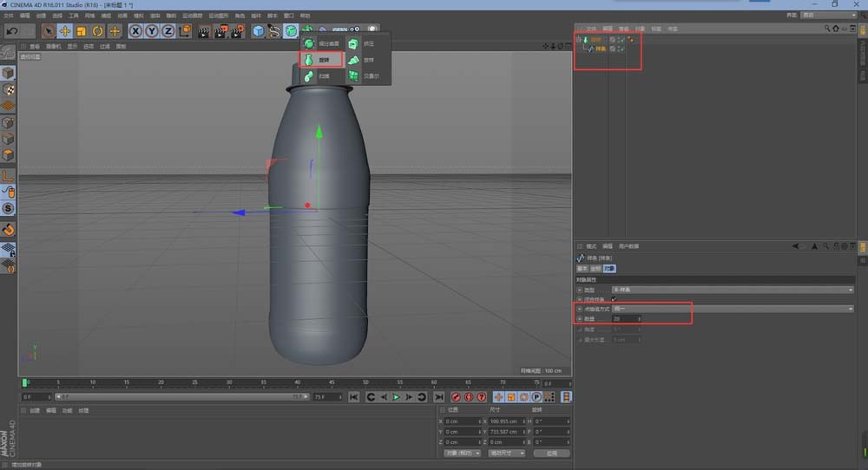
Task: Click the Undo arrow in the top toolbar
Action: [x=12, y=31]
